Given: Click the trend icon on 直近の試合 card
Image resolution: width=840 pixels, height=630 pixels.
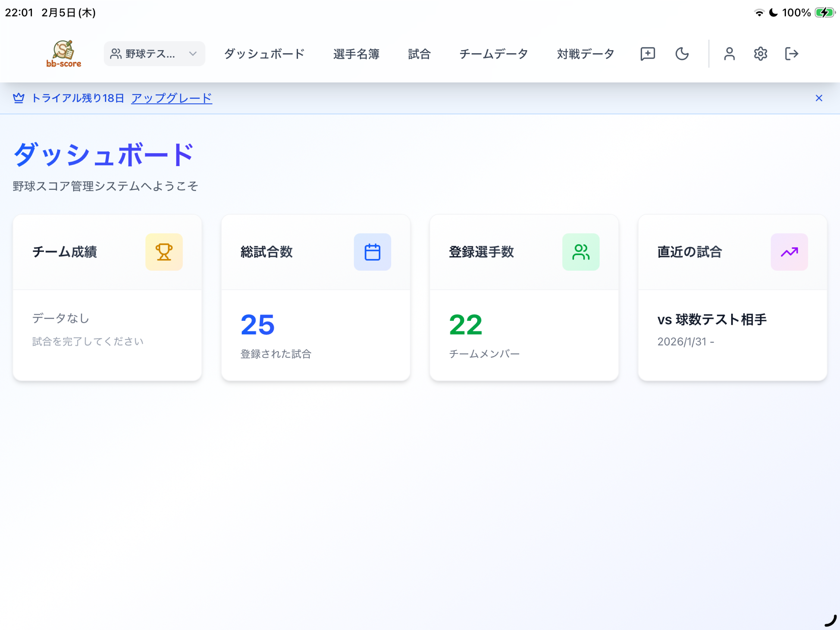Looking at the screenshot, I should [x=789, y=252].
